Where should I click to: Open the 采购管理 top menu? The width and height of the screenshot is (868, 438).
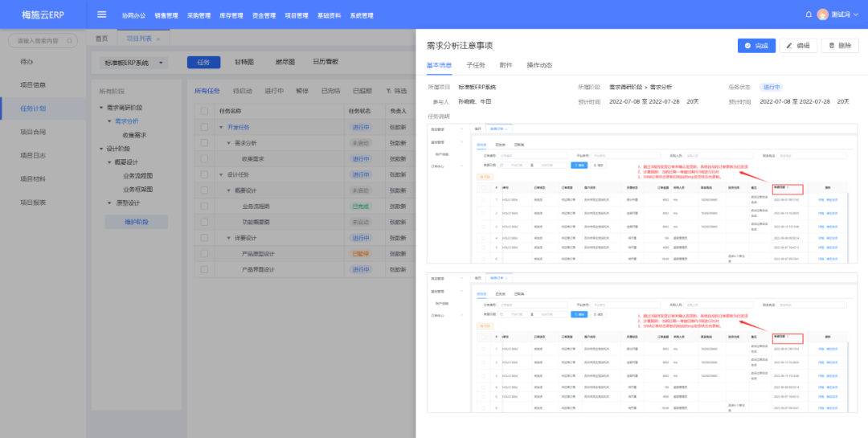(x=199, y=15)
